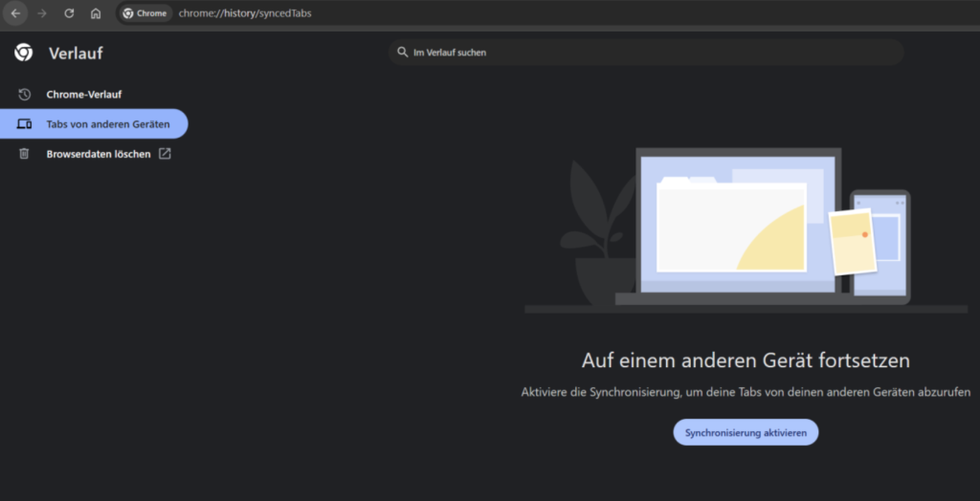Open the Chrome-Verlauf menu entry
Viewport: 980px width, 501px height.
(84, 95)
